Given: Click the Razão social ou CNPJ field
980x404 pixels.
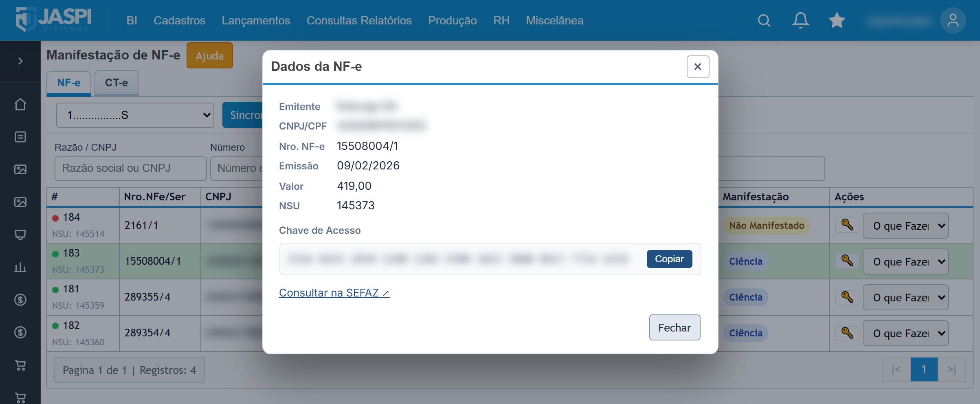Looking at the screenshot, I should [x=131, y=168].
